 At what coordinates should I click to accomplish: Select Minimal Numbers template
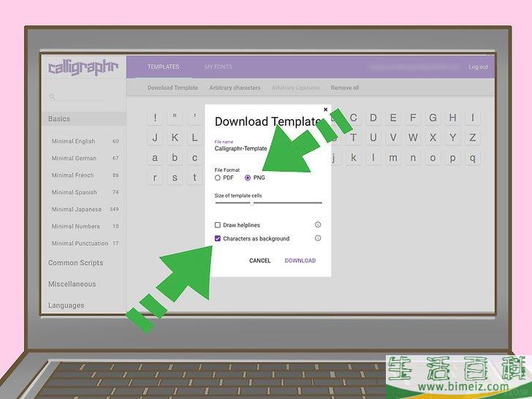click(x=85, y=227)
